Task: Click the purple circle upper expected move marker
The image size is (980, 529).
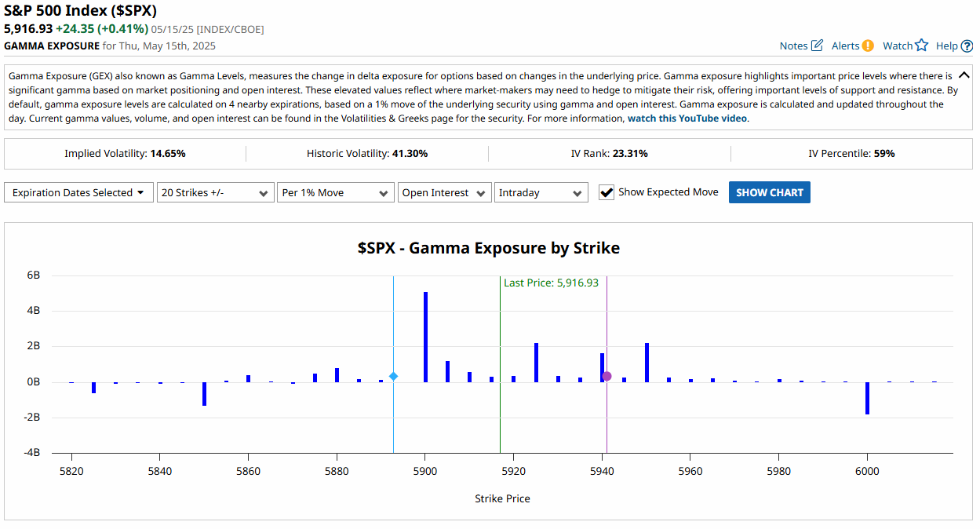Action: [607, 377]
